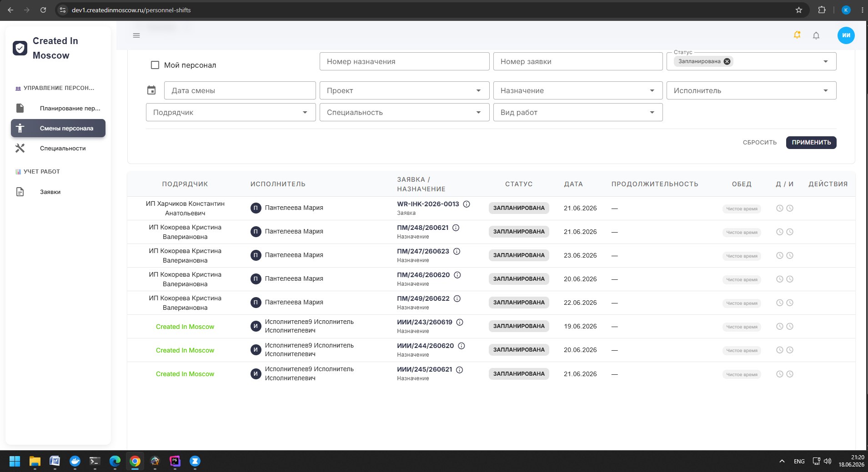Viewport: 868px width, 472px height.
Task: Show hidden system tray icons chevron
Action: click(x=782, y=461)
